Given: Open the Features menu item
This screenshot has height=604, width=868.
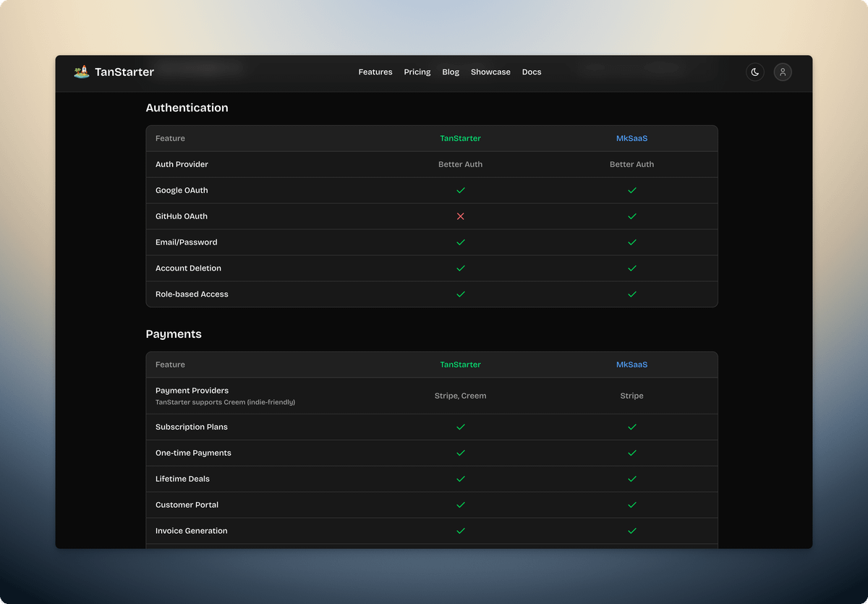Looking at the screenshot, I should pyautogui.click(x=375, y=72).
